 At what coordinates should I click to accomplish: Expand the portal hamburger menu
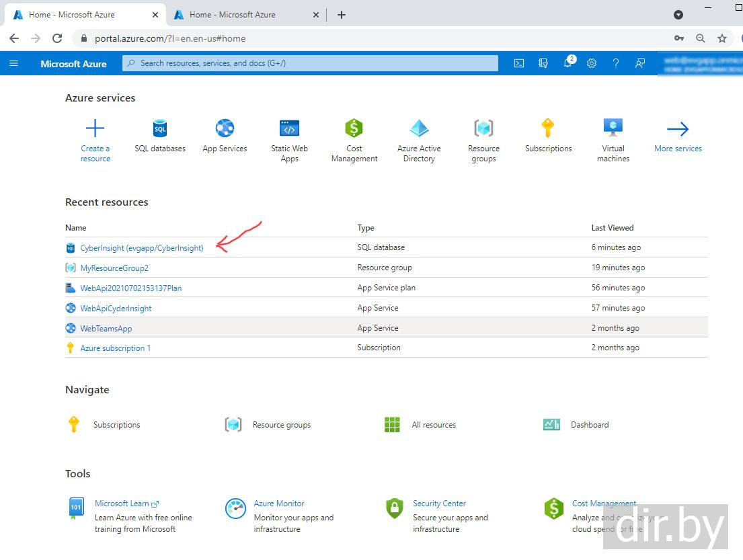click(x=13, y=63)
